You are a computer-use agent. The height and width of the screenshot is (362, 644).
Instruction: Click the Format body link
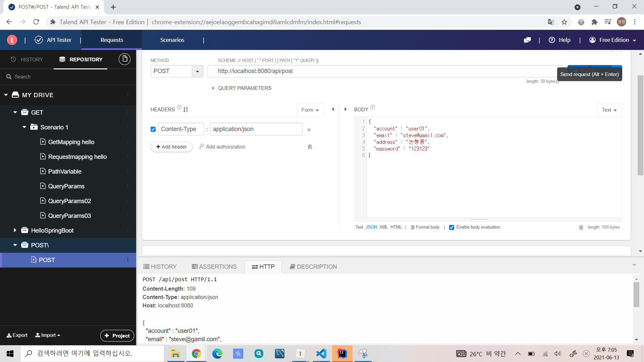click(x=425, y=227)
